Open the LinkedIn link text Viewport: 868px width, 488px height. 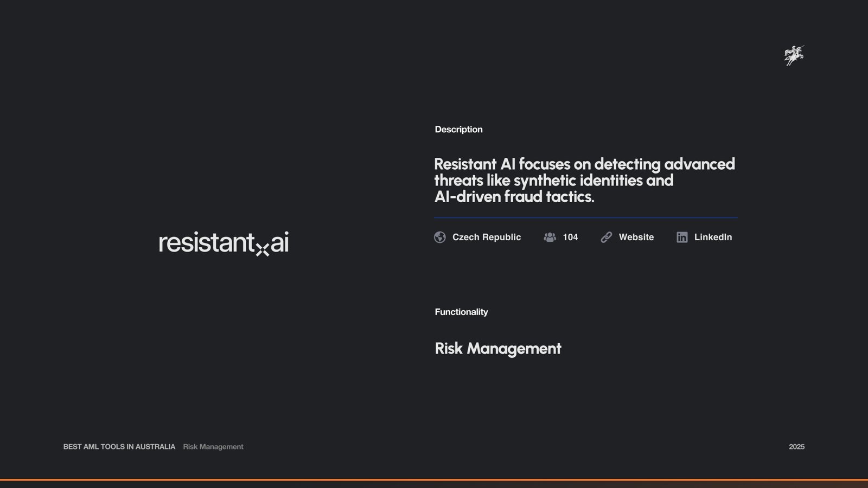(713, 237)
